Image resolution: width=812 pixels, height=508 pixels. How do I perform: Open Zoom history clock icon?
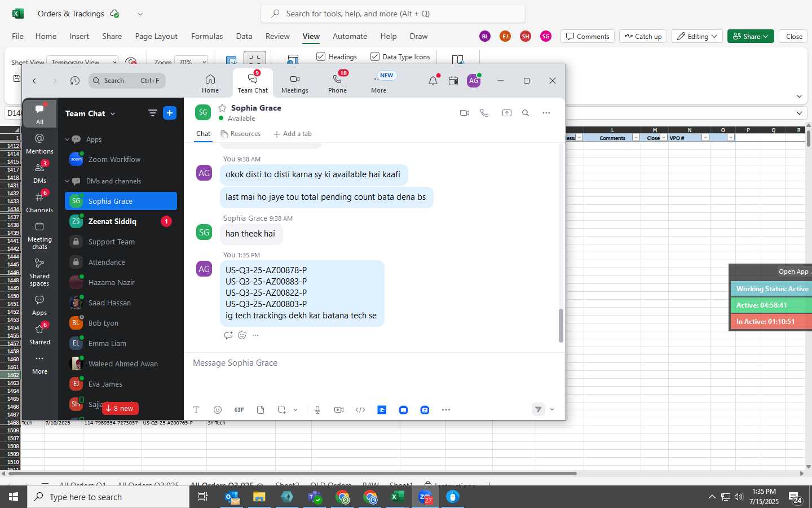point(75,81)
